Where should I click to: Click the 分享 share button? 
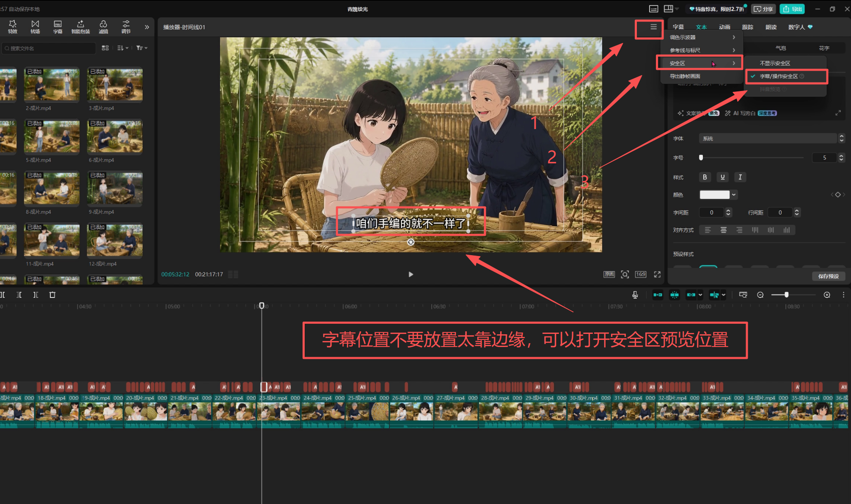tap(764, 9)
